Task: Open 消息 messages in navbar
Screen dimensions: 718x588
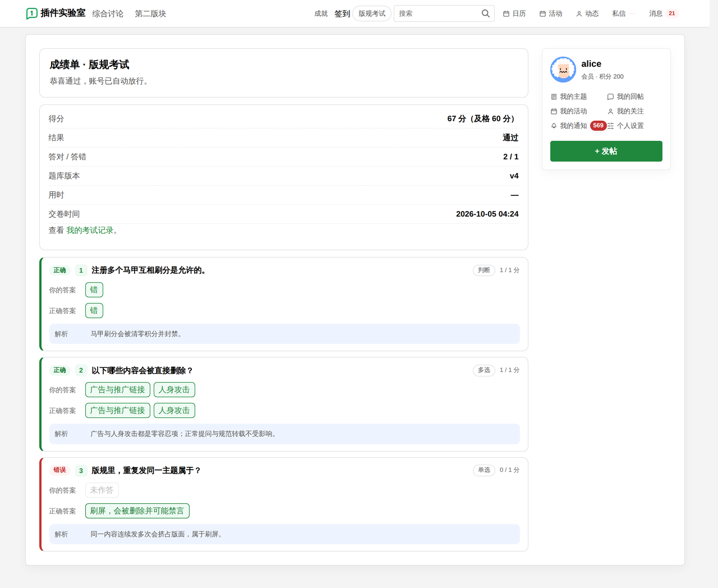Action: [x=656, y=14]
